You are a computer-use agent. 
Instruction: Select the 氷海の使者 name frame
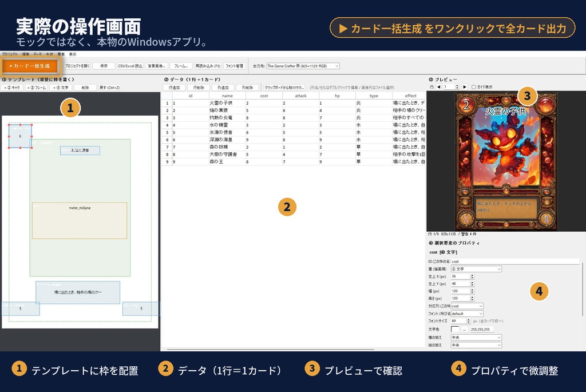pyautogui.click(x=80, y=151)
